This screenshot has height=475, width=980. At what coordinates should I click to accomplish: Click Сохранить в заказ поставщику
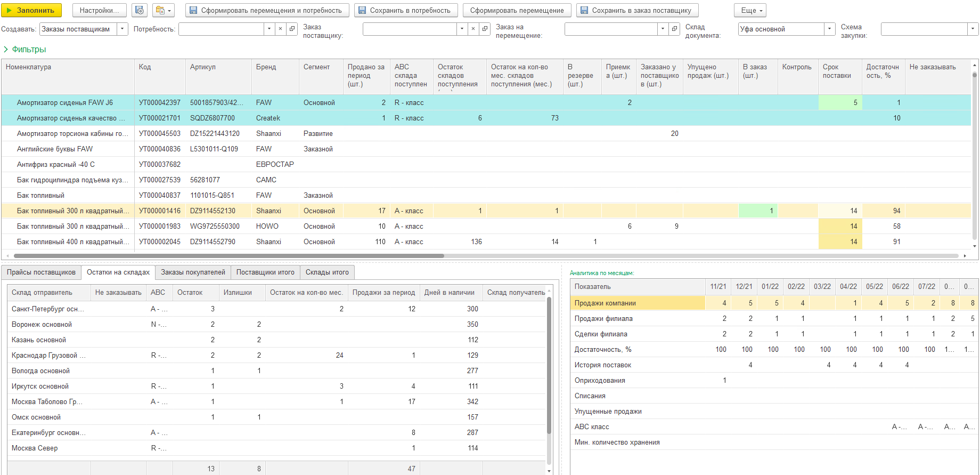(636, 10)
